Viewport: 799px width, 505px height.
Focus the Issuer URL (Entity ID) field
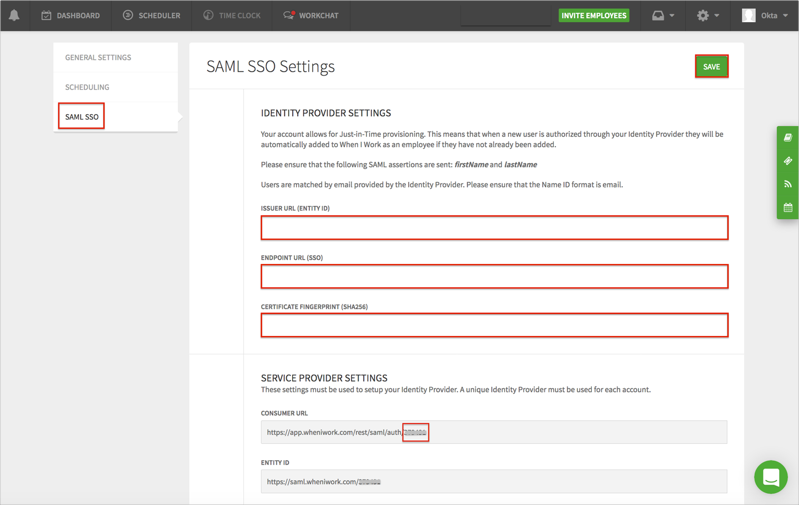pos(494,228)
